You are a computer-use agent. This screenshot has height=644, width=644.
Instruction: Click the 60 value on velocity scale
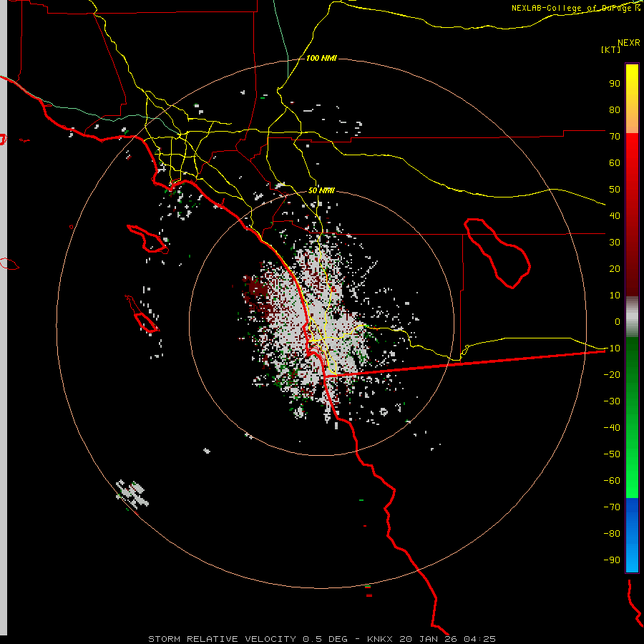point(615,163)
